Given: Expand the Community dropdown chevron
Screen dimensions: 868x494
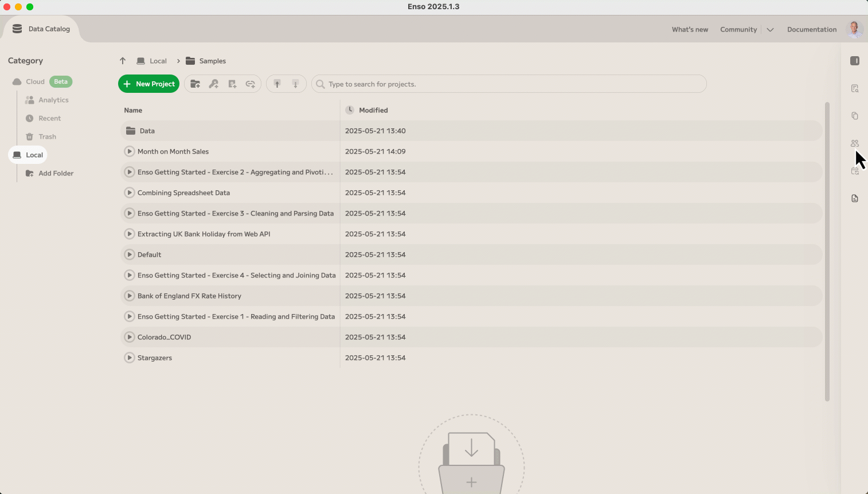Looking at the screenshot, I should [x=770, y=30].
